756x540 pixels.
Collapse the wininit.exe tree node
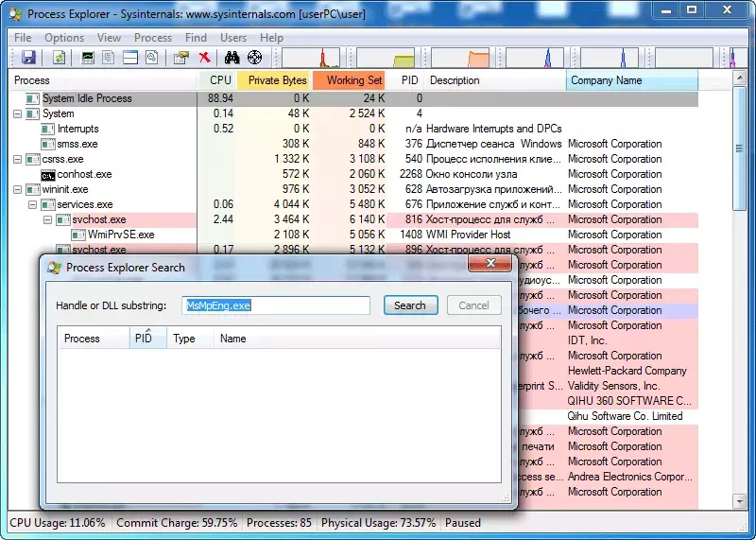[17, 190]
